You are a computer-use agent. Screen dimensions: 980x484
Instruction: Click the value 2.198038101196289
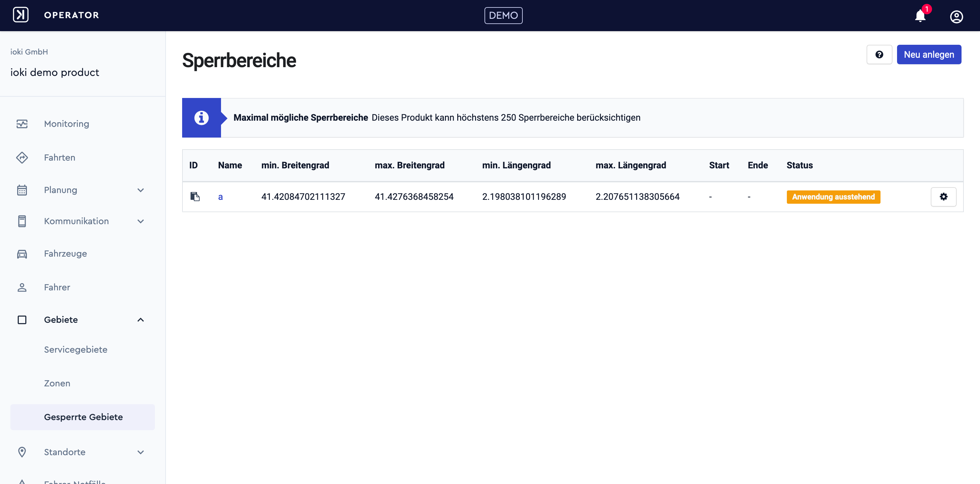click(524, 197)
